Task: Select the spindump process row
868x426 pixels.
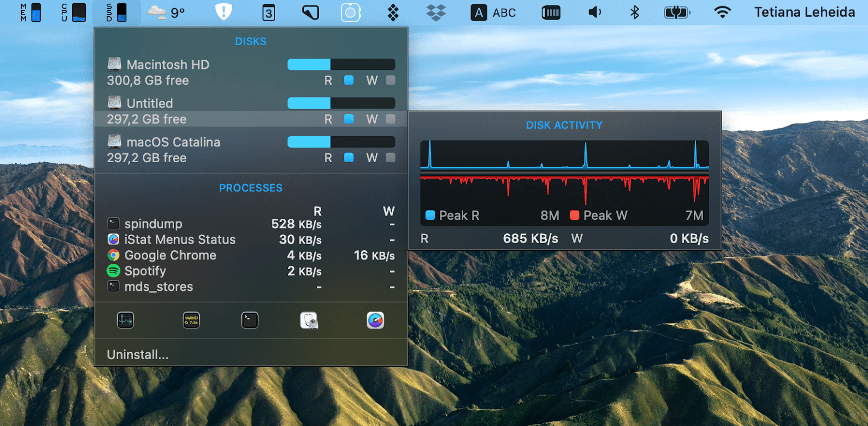Action: 251,224
